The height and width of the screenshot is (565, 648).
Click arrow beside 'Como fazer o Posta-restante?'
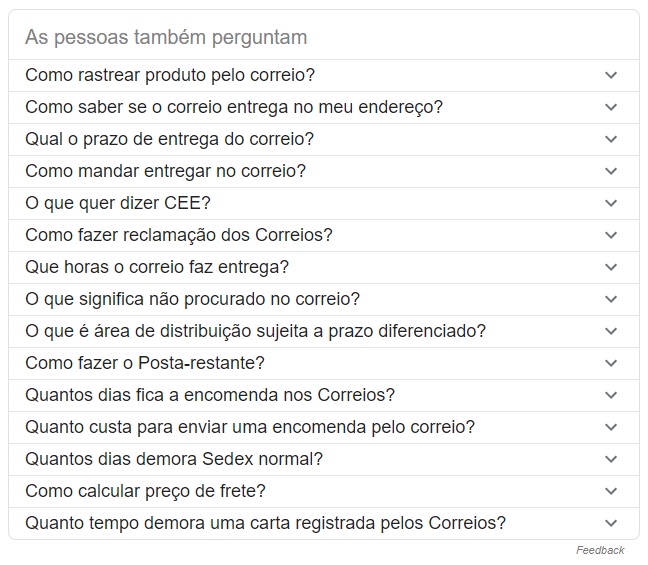coord(611,363)
